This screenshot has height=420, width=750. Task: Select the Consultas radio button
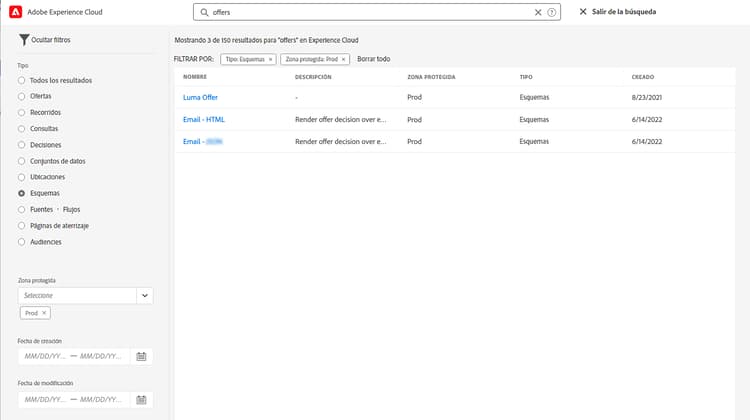tap(22, 129)
